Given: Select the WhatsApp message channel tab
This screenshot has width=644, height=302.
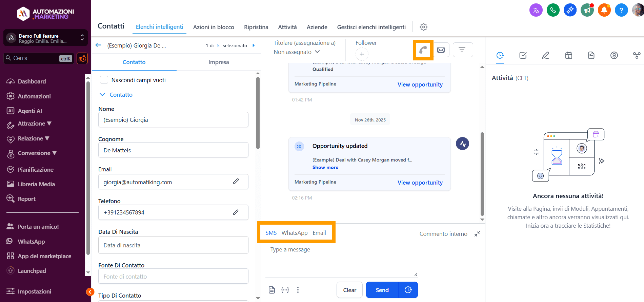Looking at the screenshot, I should (x=295, y=233).
